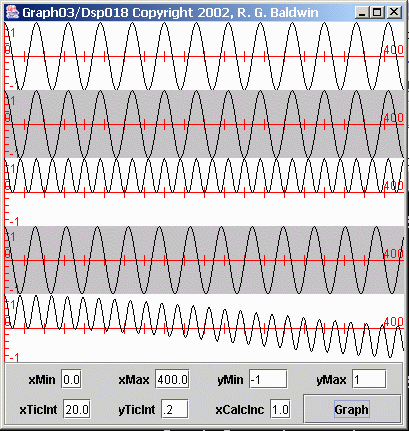The image size is (409, 431).
Task: Click the xMin input field
Action: [x=71, y=379]
